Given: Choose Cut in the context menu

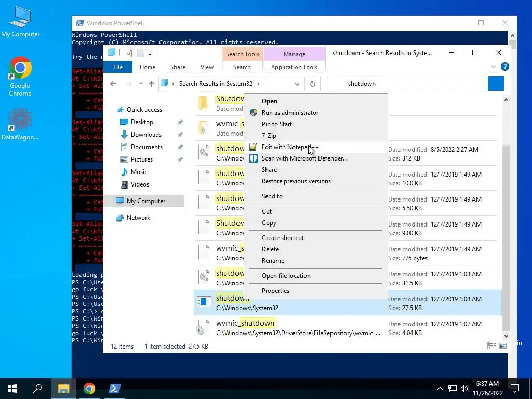Looking at the screenshot, I should coord(316,211).
